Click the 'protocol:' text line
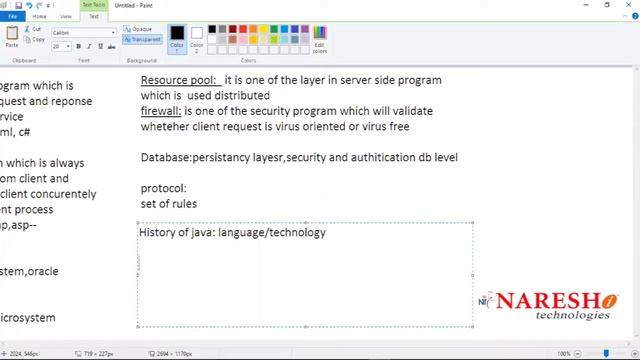Screen dimensions: 640x360 click(x=164, y=189)
